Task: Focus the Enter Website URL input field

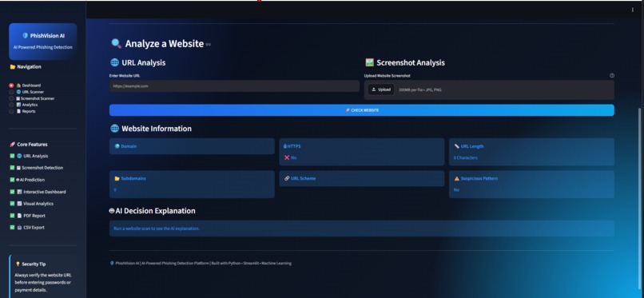Action: click(234, 86)
